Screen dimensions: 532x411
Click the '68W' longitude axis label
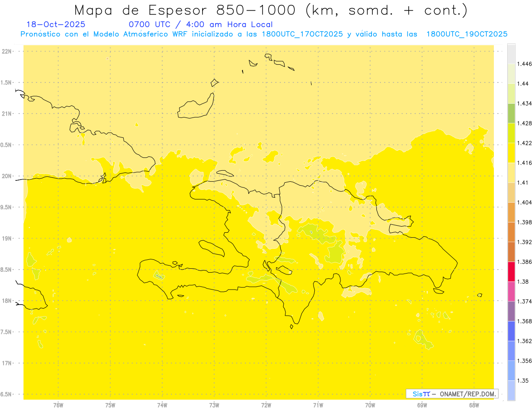pyautogui.click(x=473, y=405)
